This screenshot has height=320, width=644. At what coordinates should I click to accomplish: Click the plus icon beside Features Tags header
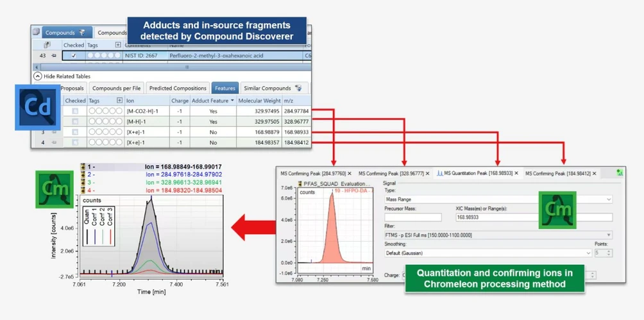(119, 100)
